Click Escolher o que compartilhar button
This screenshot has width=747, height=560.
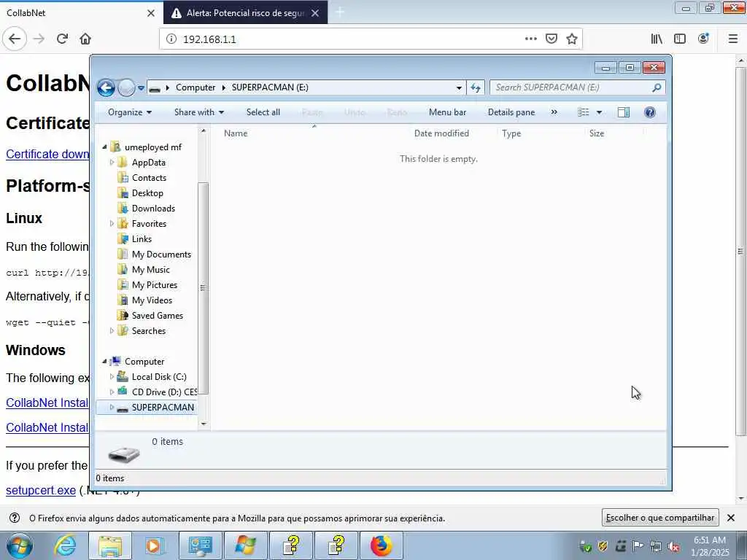(x=660, y=518)
